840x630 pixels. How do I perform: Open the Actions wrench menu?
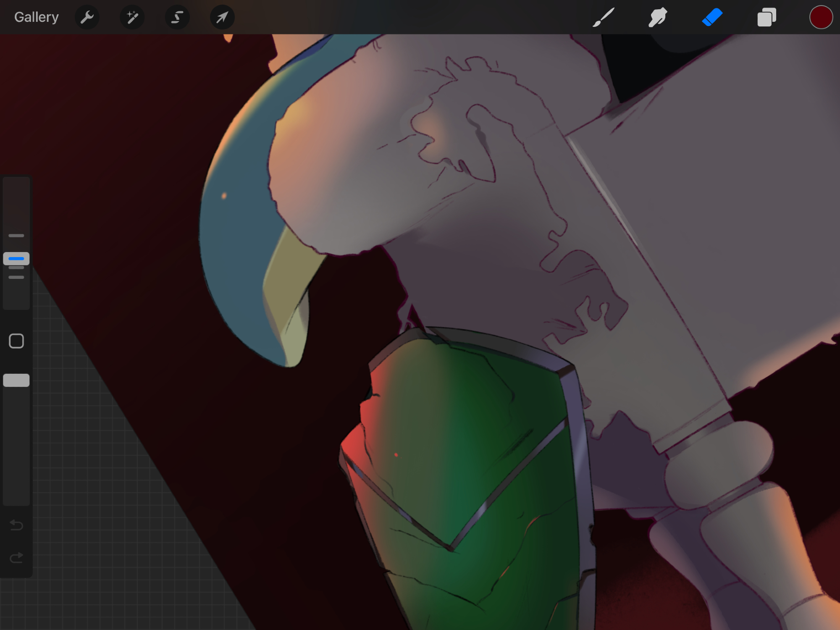coord(87,17)
